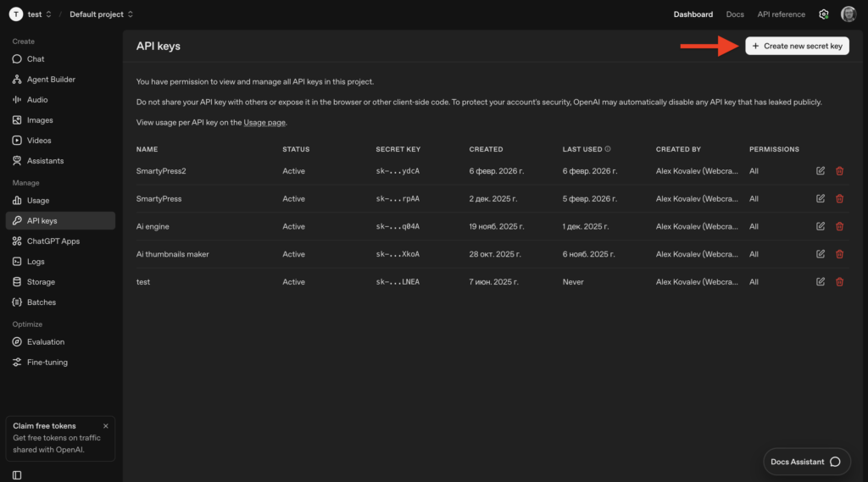
Task: Click the CREATED BY column header
Action: coord(678,149)
